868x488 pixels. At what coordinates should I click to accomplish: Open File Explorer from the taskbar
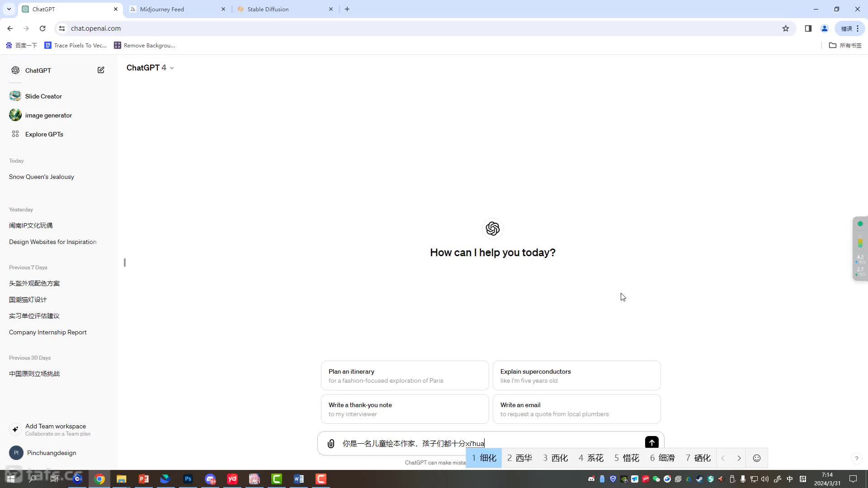(x=122, y=479)
